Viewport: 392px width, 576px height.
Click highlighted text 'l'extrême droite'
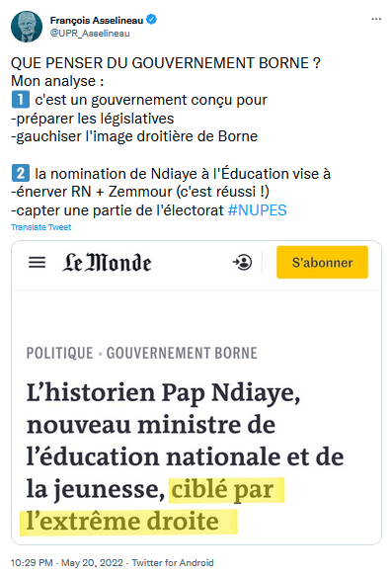point(122,522)
